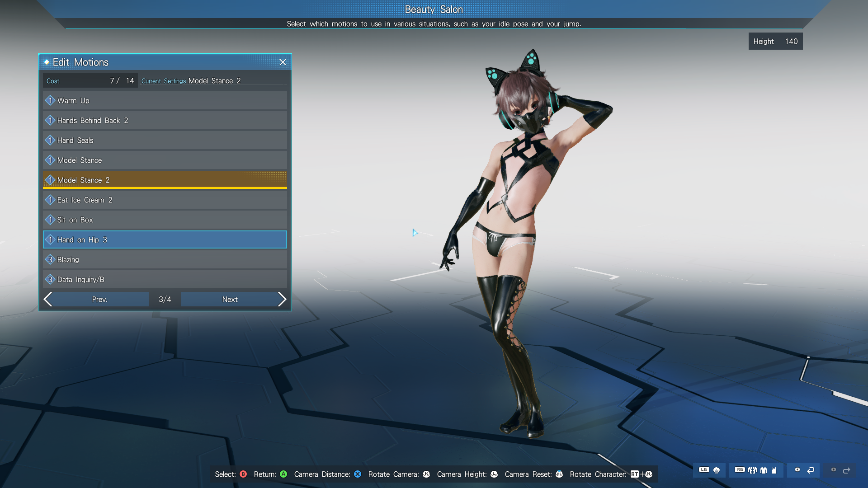Viewport: 868px width, 488px height.
Task: Select the Sit on Box motion
Action: pyautogui.click(x=165, y=220)
